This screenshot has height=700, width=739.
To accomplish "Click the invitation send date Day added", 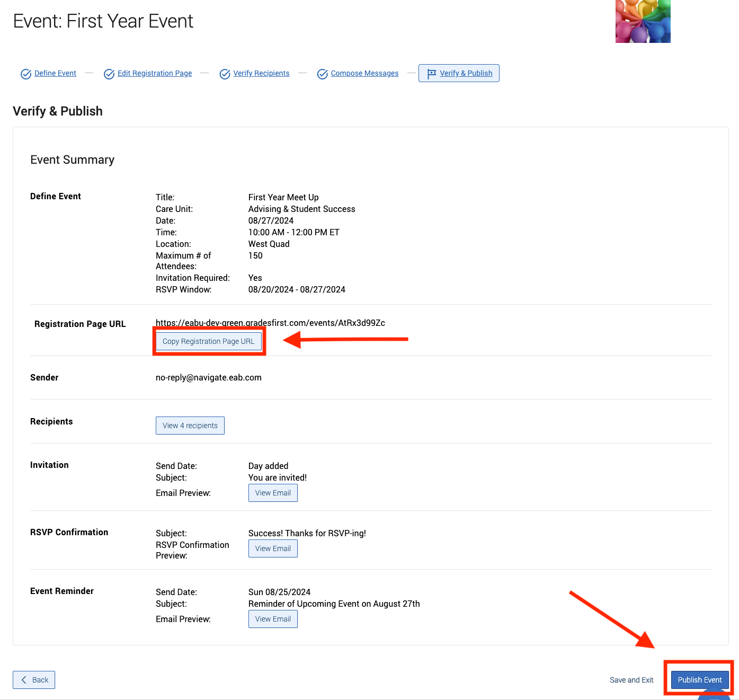I will [x=269, y=466].
